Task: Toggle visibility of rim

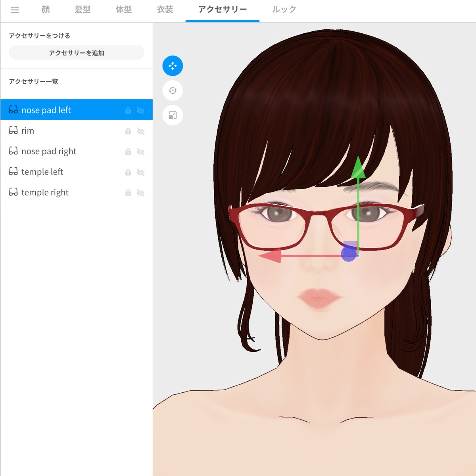Action: click(x=140, y=131)
